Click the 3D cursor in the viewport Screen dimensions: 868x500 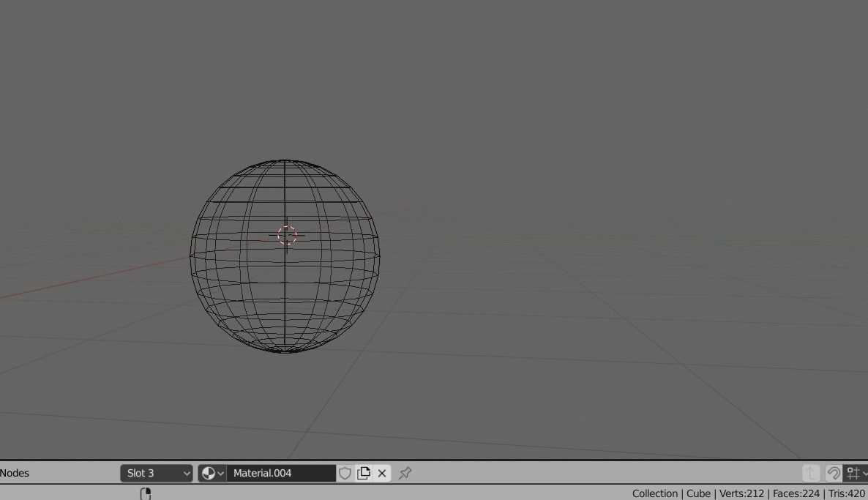pos(286,235)
